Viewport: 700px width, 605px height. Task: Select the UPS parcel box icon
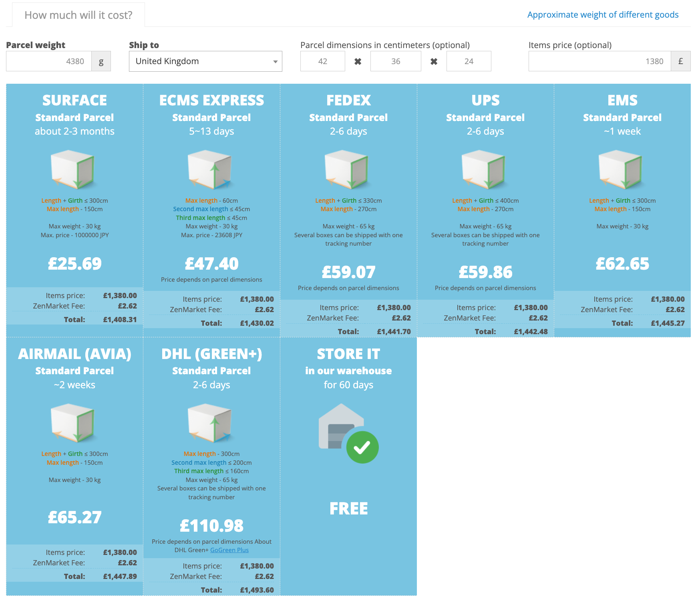click(484, 169)
